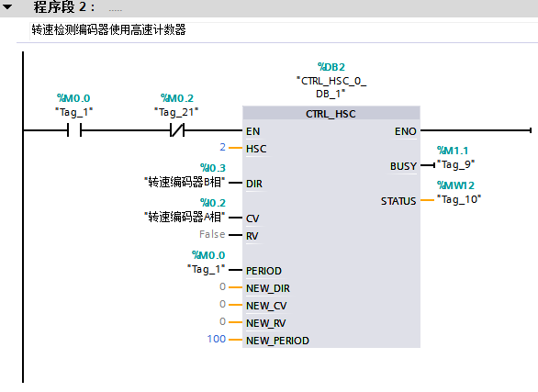Click the STATUS pin label
The width and height of the screenshot is (538, 392).
(x=398, y=201)
